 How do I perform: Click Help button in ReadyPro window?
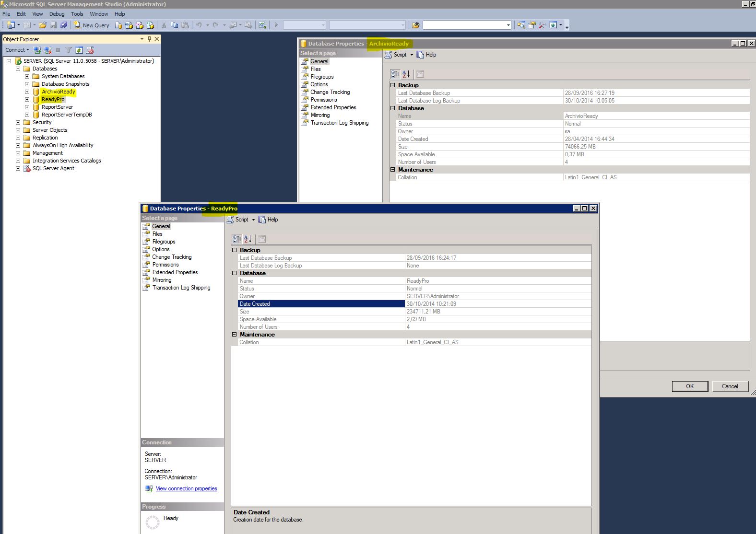tap(268, 220)
